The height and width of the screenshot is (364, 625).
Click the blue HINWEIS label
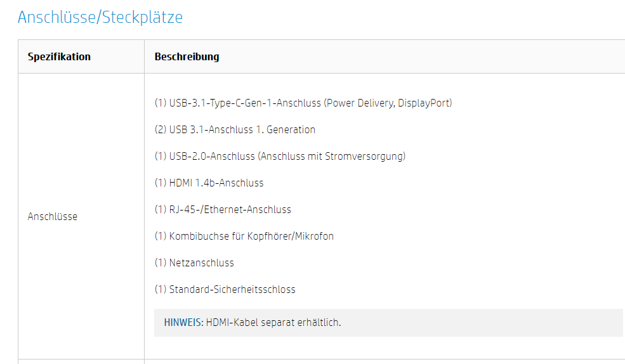click(183, 322)
